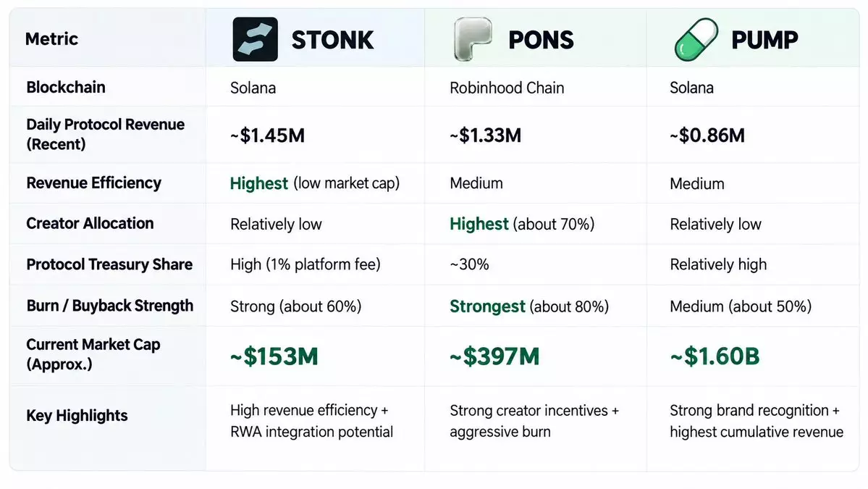Click the Key Highlights row label
Screen dimensions: 868x489
click(77, 415)
